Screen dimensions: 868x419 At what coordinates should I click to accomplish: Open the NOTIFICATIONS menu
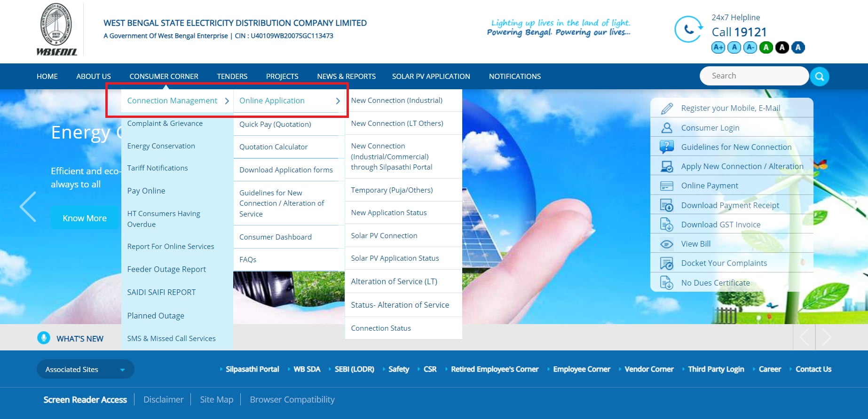click(515, 76)
